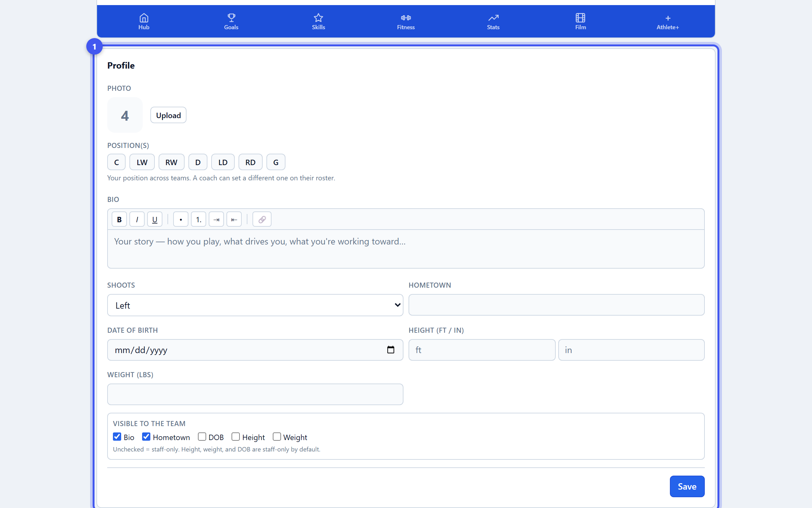Open the date of birth calendar picker
The image size is (812, 508).
tap(390, 350)
